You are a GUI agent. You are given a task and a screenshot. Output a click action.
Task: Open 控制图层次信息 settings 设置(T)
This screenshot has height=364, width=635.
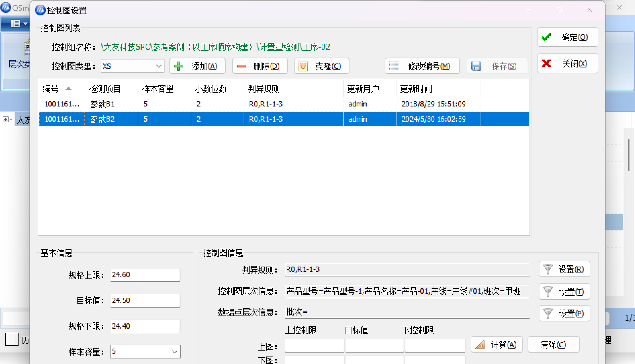click(564, 291)
